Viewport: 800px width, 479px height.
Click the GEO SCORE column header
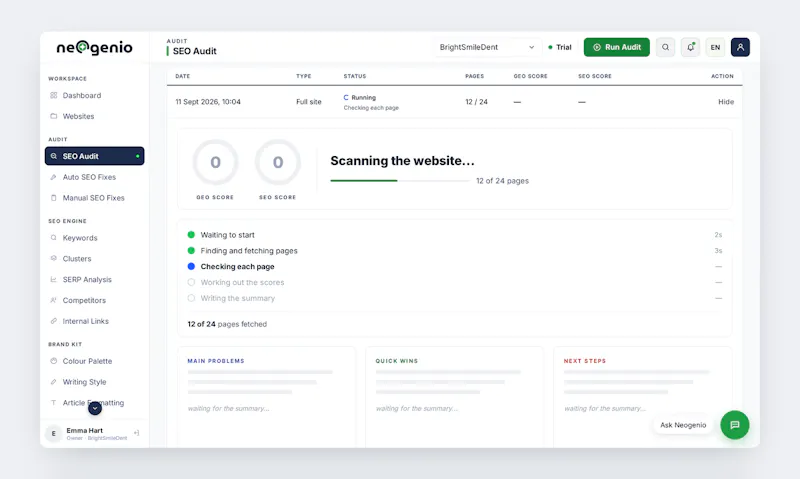click(531, 76)
